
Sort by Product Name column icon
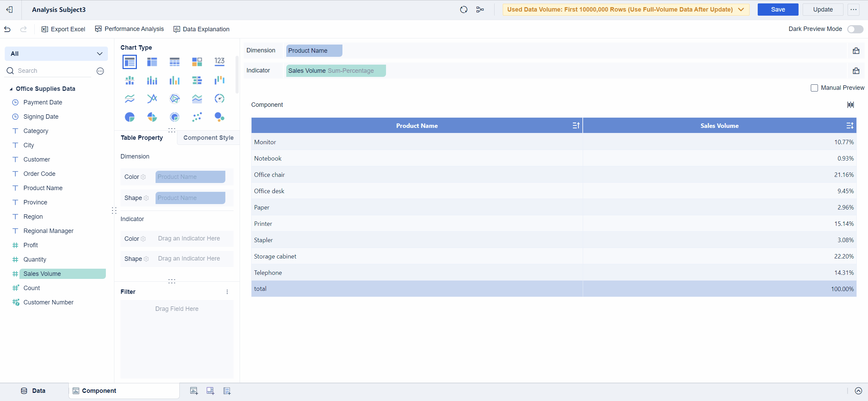[x=576, y=126]
